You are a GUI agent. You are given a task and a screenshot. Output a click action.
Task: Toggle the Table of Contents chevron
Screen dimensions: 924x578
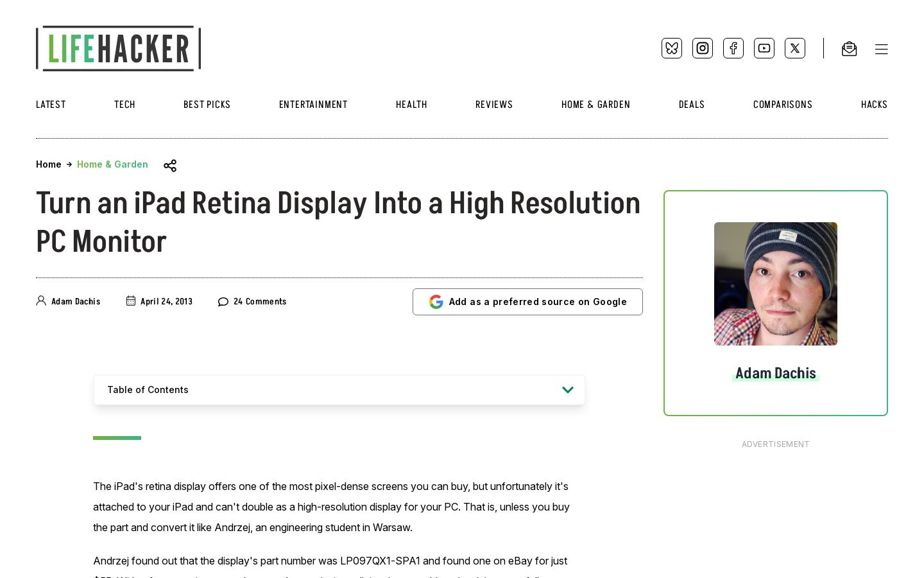pos(568,390)
